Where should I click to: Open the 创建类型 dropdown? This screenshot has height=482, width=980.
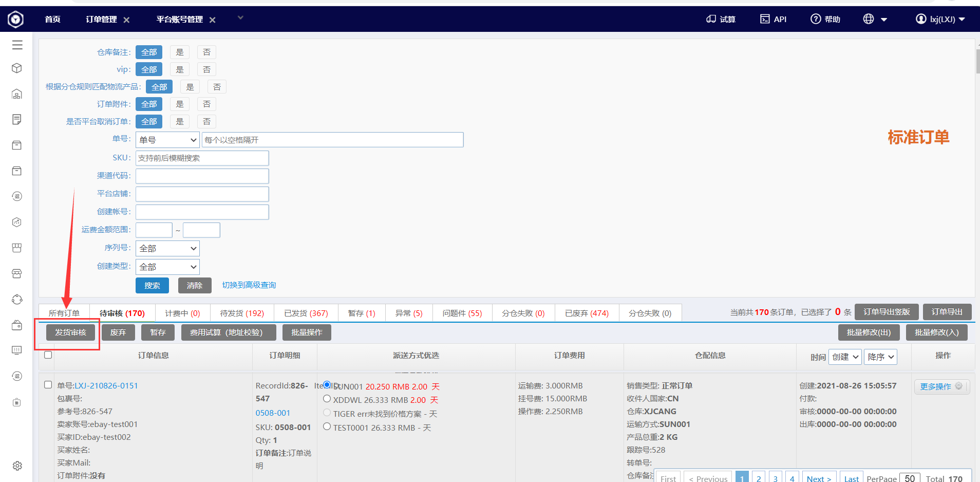click(x=167, y=267)
